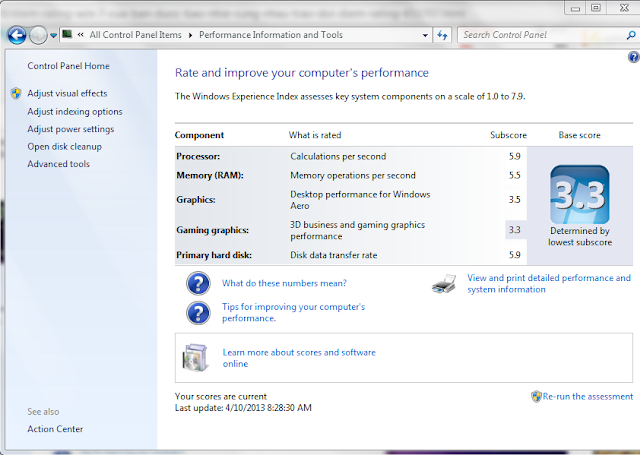Open Adjust power settings
Screen dimensions: 640x455
click(71, 129)
